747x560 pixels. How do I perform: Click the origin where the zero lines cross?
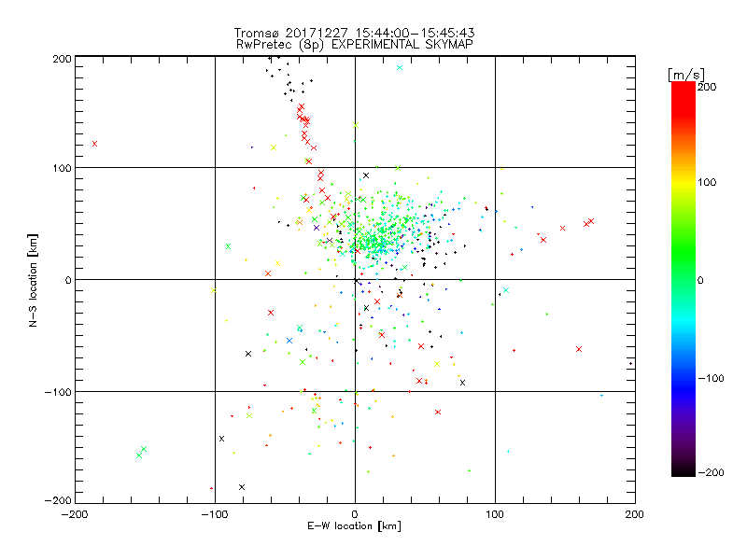click(355, 279)
